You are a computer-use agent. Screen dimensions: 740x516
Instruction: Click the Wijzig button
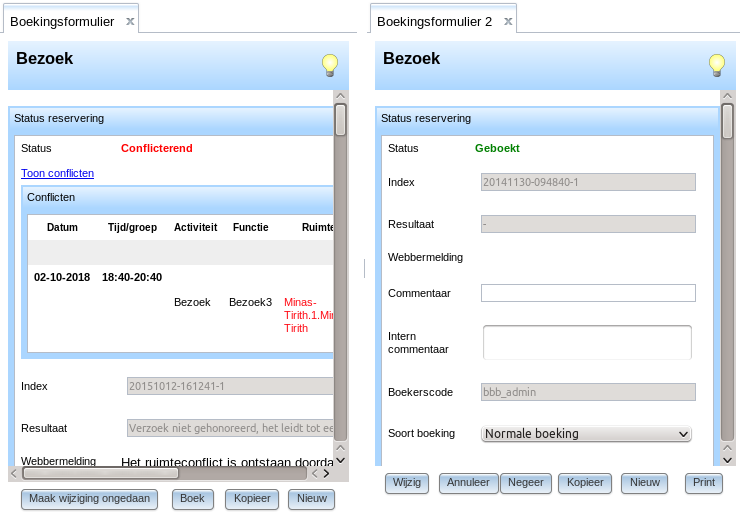click(407, 483)
